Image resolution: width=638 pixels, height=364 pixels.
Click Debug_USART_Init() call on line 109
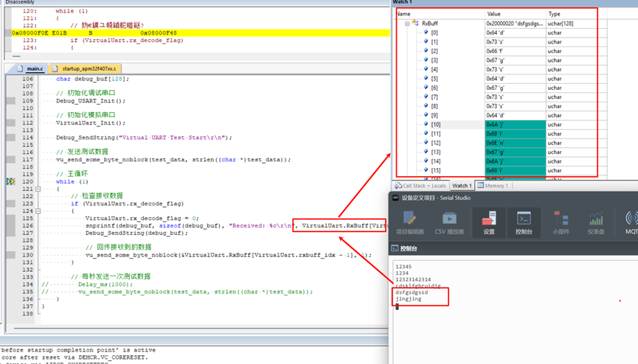coord(91,101)
